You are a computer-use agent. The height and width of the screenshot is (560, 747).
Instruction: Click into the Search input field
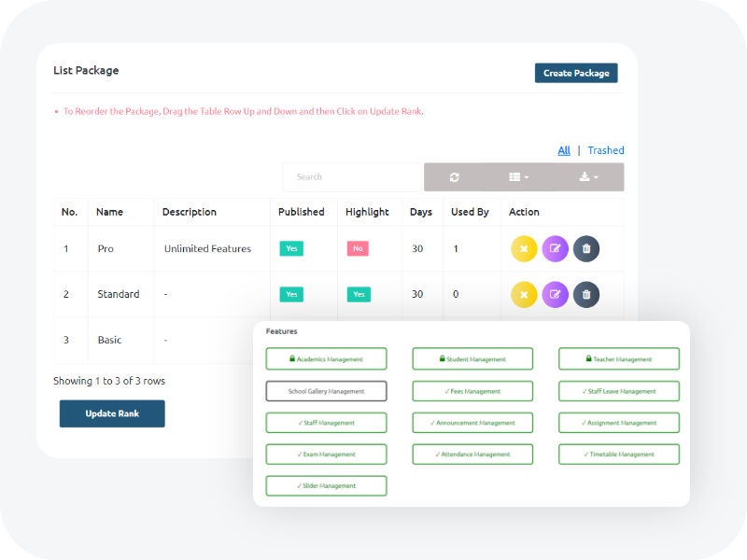point(353,177)
